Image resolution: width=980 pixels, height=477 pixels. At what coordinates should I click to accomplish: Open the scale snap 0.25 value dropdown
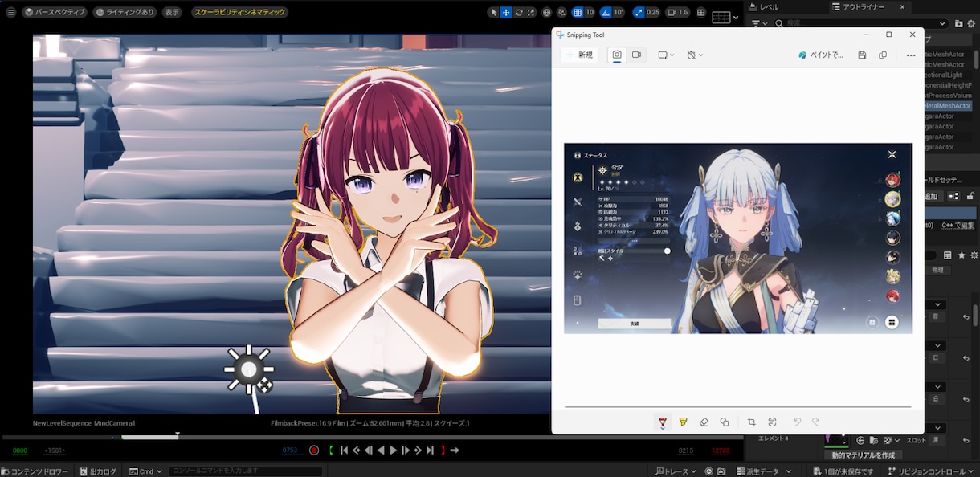click(x=653, y=13)
